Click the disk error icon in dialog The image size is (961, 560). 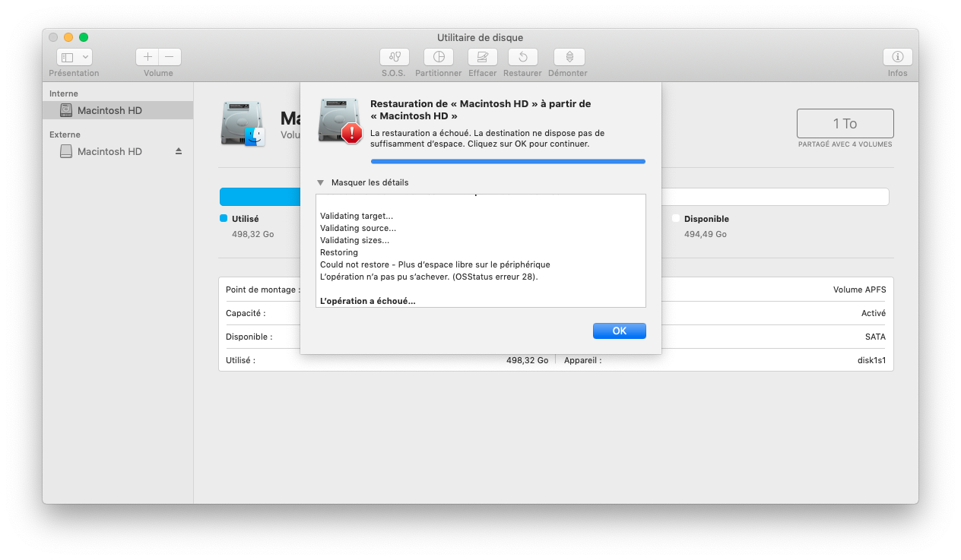(339, 120)
